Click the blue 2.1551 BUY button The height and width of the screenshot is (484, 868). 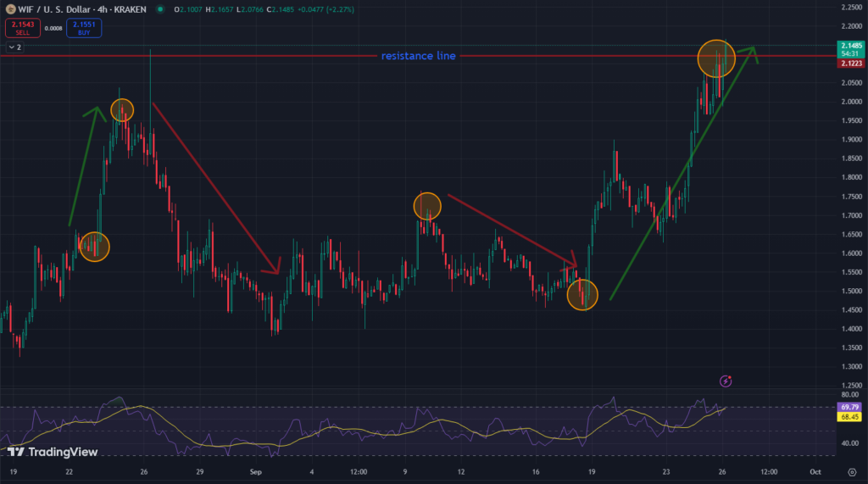(x=84, y=28)
